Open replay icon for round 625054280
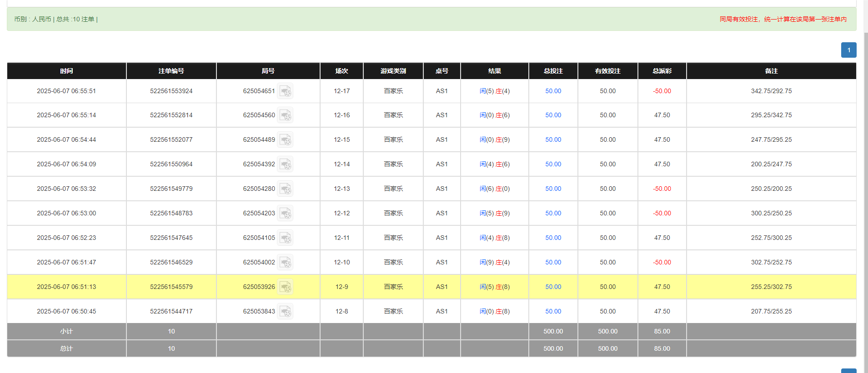The width and height of the screenshot is (868, 373). (285, 189)
